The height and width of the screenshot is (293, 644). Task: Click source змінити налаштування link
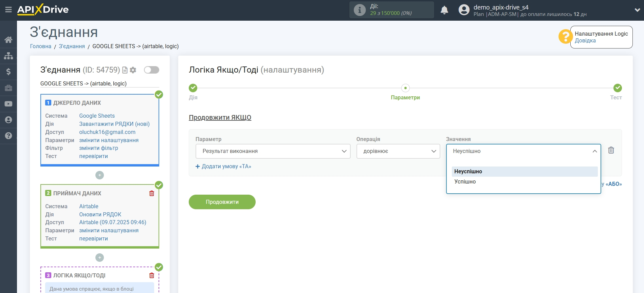109,140
